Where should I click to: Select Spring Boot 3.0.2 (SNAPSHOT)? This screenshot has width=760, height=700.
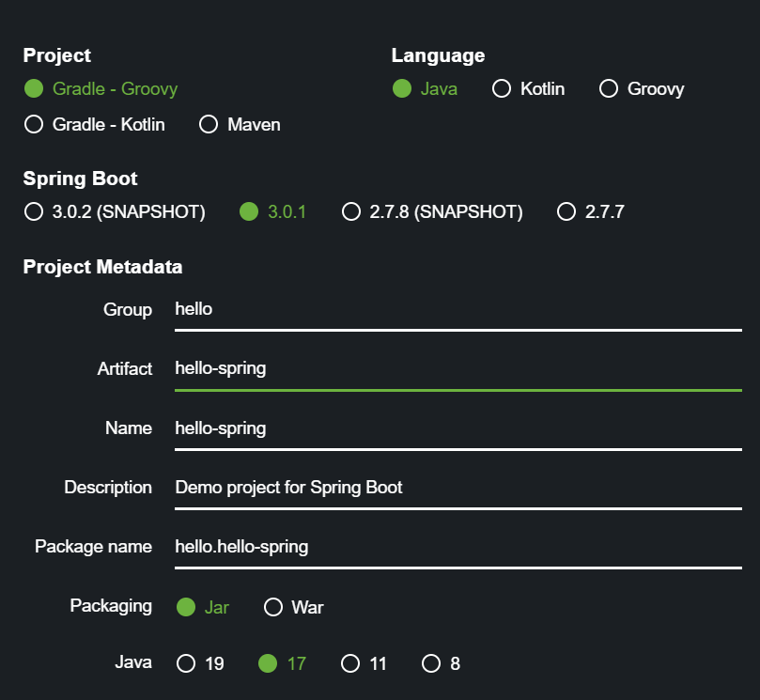point(34,211)
